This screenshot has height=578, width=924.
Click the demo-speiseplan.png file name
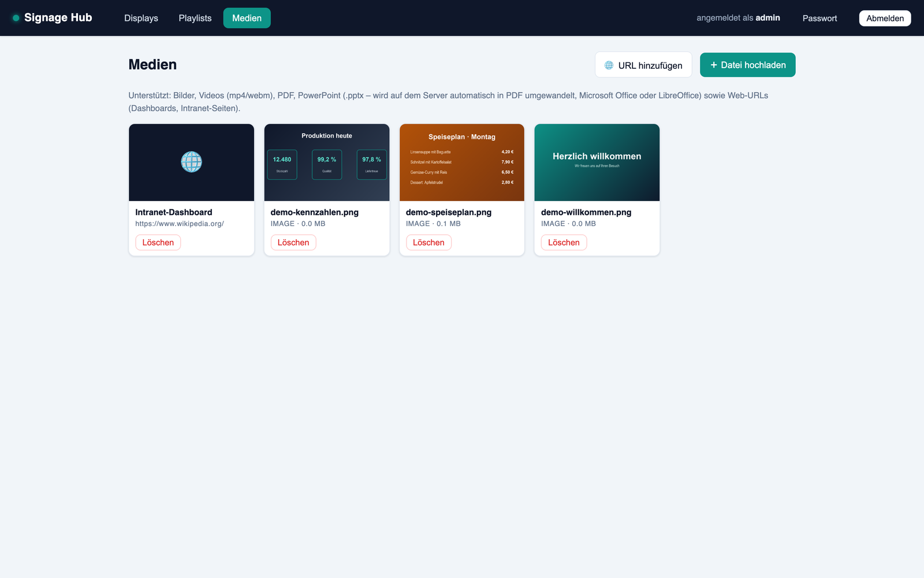449,212
